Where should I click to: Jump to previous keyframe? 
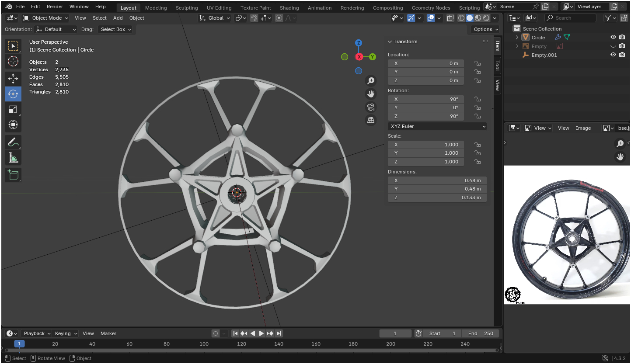(x=244, y=333)
